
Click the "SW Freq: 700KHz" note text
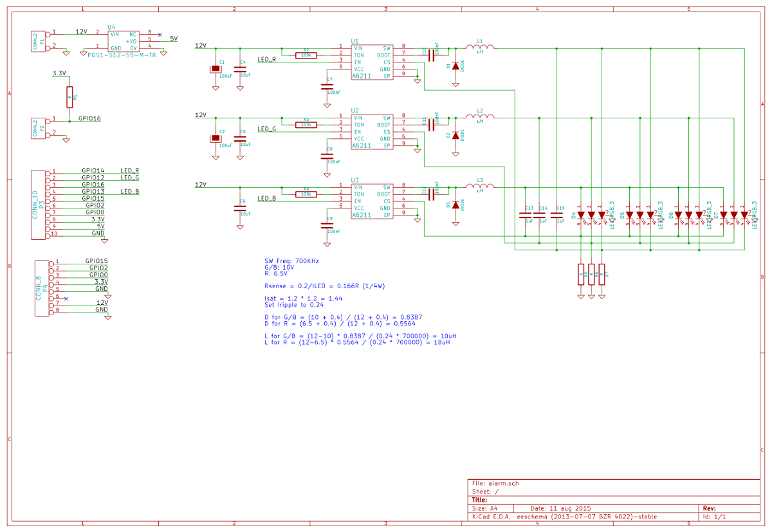[291, 261]
